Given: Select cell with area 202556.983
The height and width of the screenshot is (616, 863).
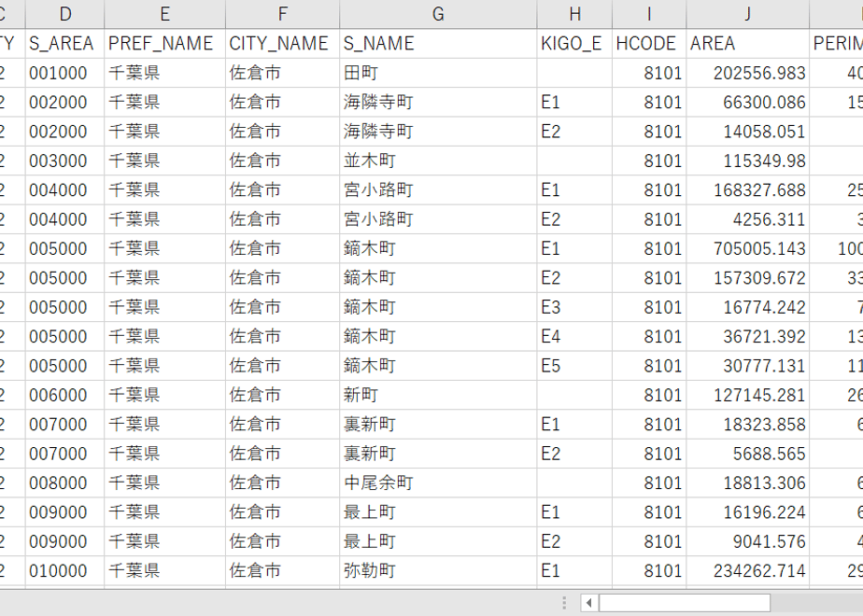Looking at the screenshot, I should (x=748, y=73).
